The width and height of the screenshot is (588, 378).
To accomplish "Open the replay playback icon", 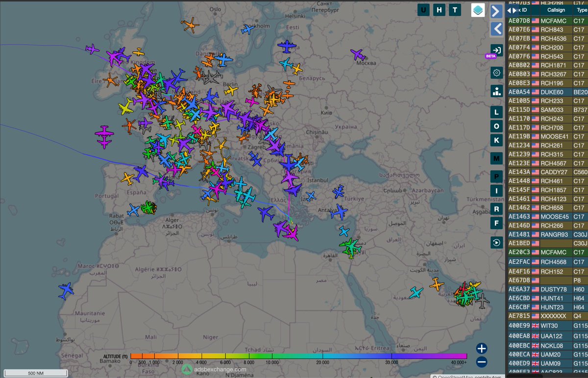I will coord(496,242).
